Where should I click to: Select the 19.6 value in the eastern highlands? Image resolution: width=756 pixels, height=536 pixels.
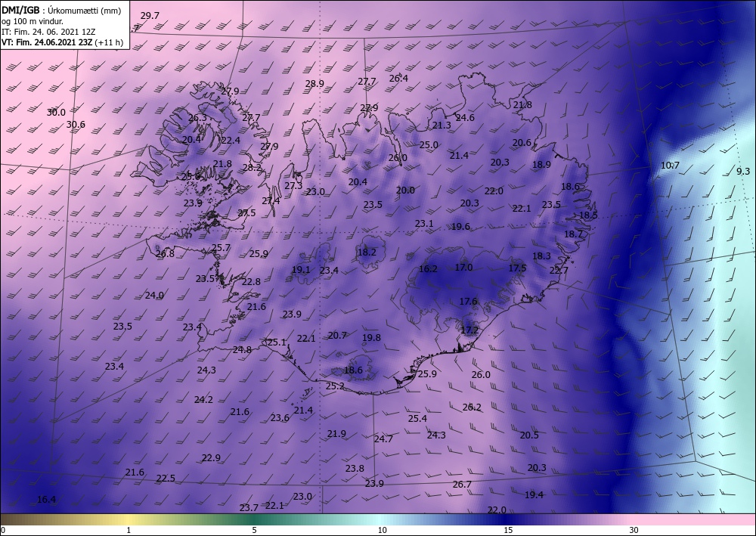tap(461, 227)
